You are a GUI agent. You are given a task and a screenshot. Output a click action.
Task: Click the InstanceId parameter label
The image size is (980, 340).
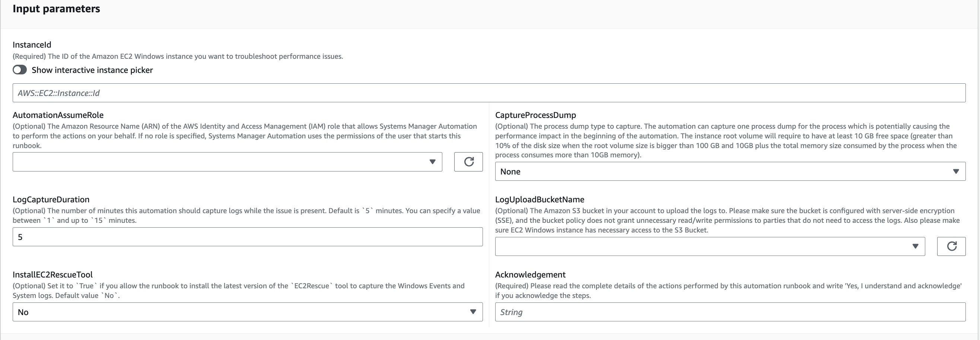32,44
